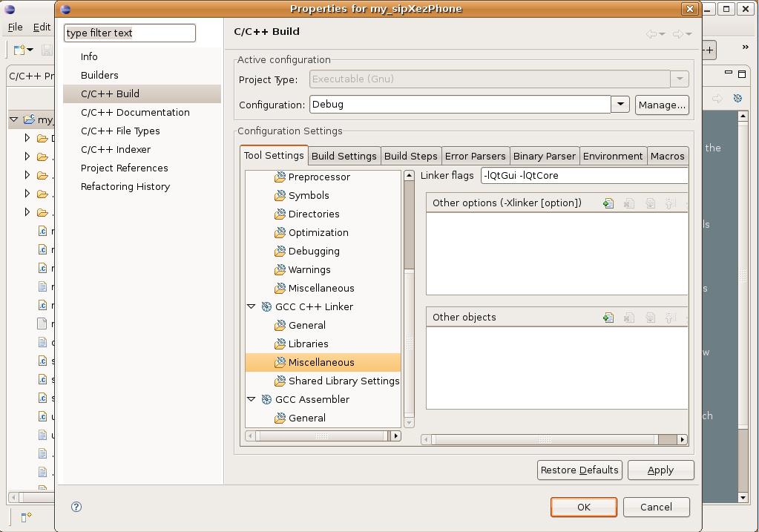Minimize the view in the background Eclipse window
Viewport: 759px width, 532px height.
[x=728, y=73]
